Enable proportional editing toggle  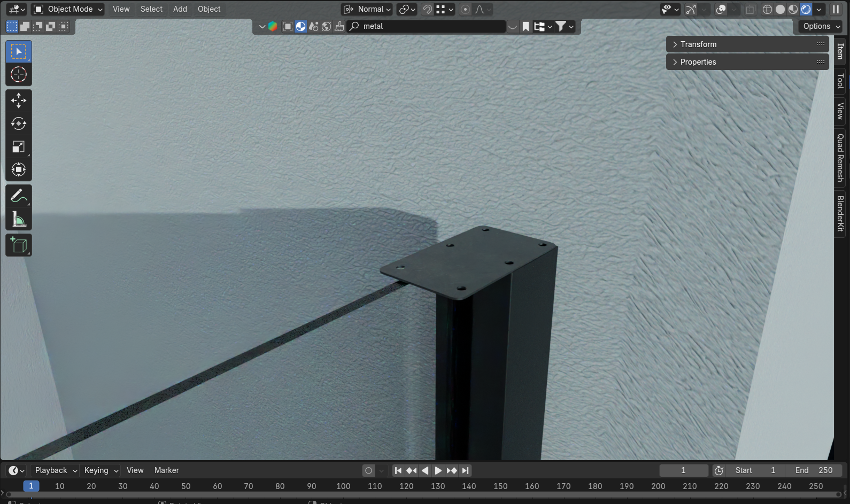(465, 10)
